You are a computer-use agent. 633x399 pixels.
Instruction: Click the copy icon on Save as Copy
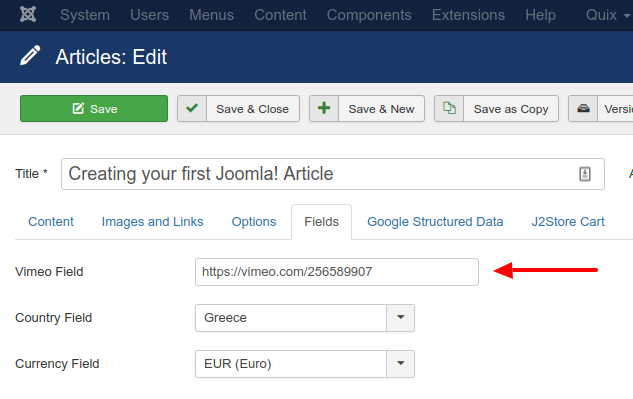449,108
